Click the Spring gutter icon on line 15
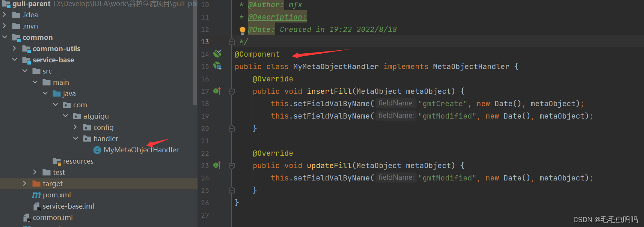Screen dimensions: 644x227 coord(217,66)
